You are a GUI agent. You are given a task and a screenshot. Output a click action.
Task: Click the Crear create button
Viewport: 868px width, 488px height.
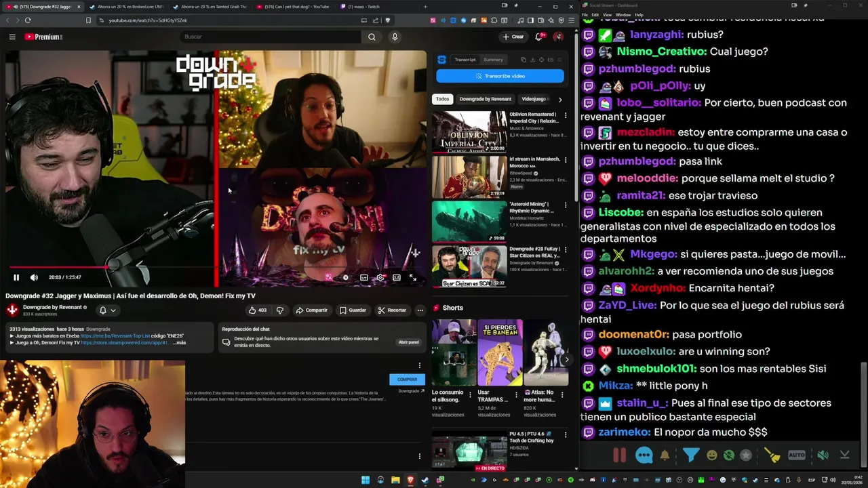(513, 37)
